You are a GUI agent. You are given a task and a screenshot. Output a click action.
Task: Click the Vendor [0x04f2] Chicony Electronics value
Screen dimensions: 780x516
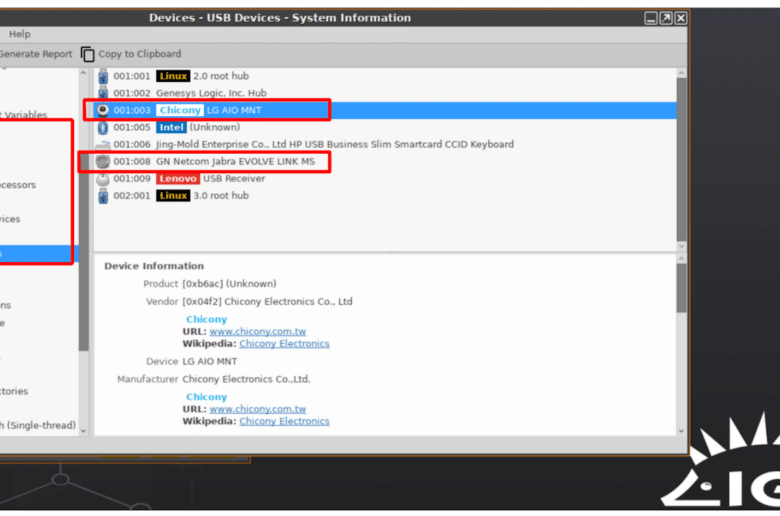268,302
